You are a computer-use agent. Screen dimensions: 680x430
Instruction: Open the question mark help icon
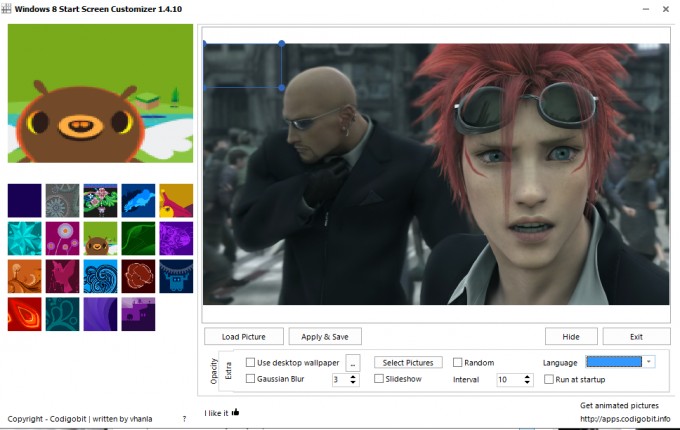(184, 419)
